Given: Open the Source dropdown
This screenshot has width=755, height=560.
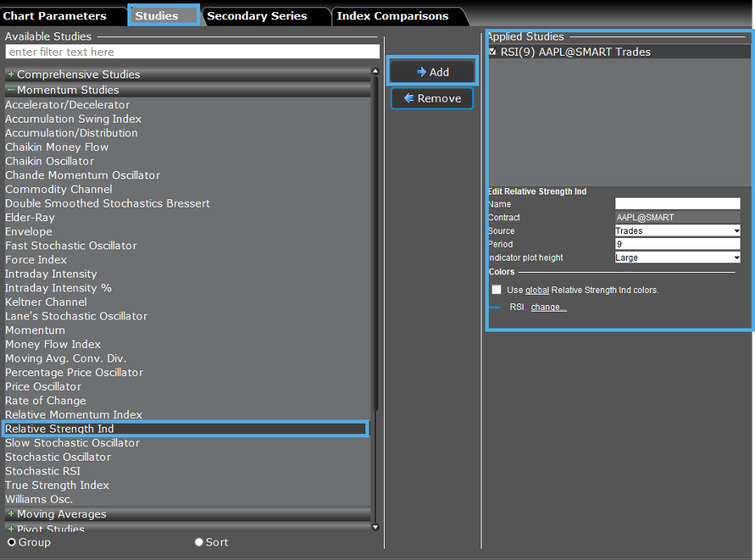Looking at the screenshot, I should click(x=677, y=231).
